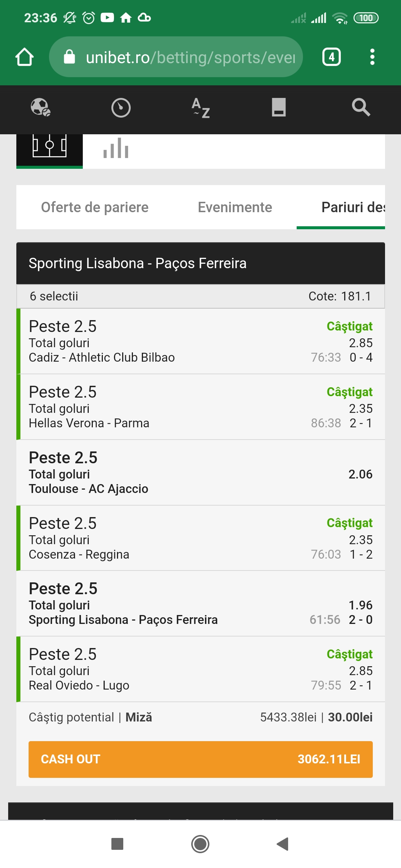Tap the unibet.ro address bar
This screenshot has width=401, height=868.
coord(176,57)
